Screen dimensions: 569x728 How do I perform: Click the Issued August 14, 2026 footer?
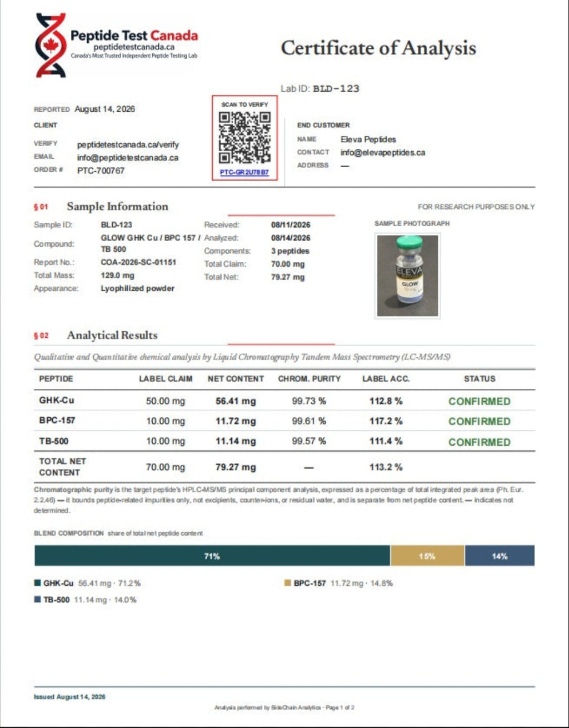69,697
